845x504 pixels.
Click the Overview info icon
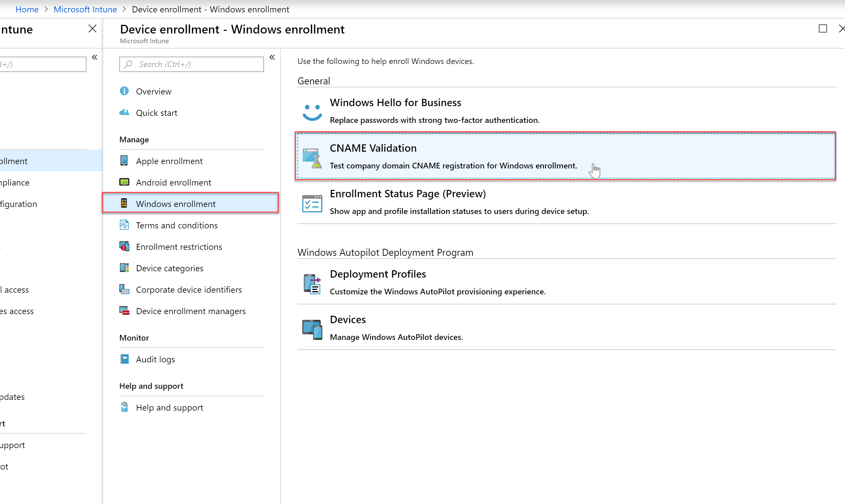(124, 91)
